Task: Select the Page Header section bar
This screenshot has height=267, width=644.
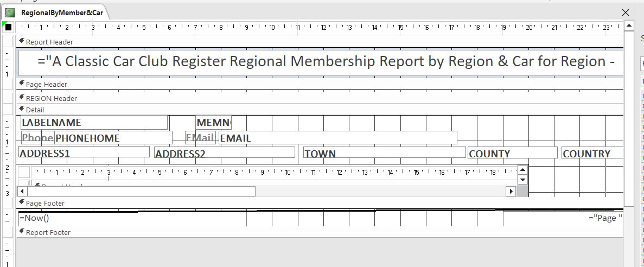Action: tap(320, 84)
